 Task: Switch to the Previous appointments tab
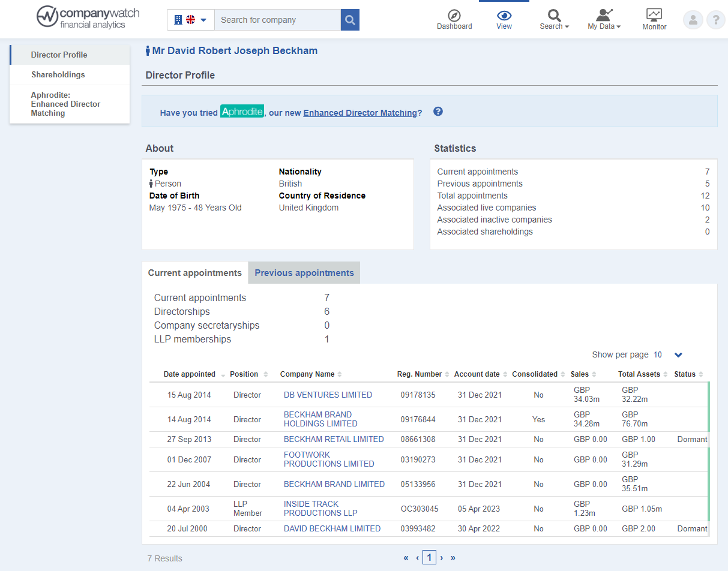pyautogui.click(x=304, y=272)
